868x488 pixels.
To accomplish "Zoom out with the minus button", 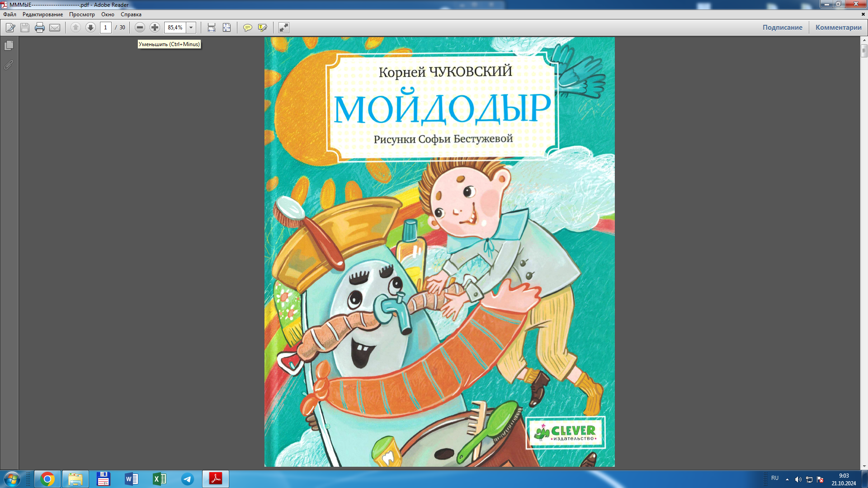I will coord(140,28).
